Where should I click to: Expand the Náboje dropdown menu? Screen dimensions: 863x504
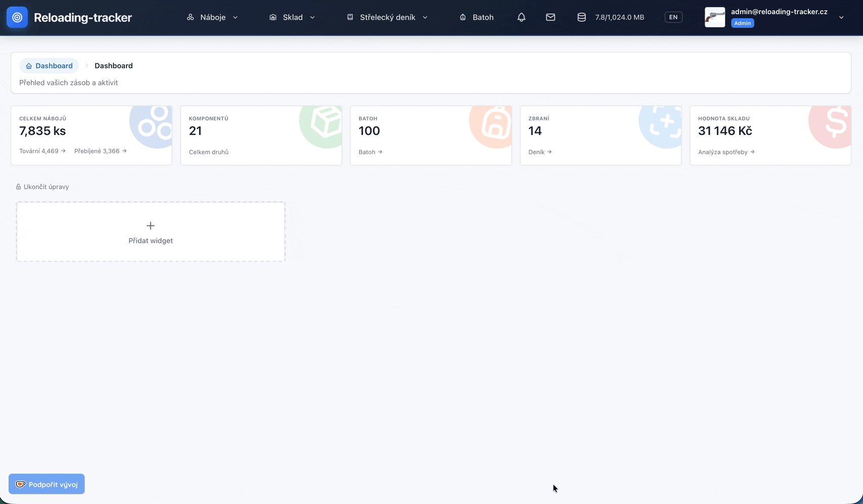pyautogui.click(x=212, y=17)
